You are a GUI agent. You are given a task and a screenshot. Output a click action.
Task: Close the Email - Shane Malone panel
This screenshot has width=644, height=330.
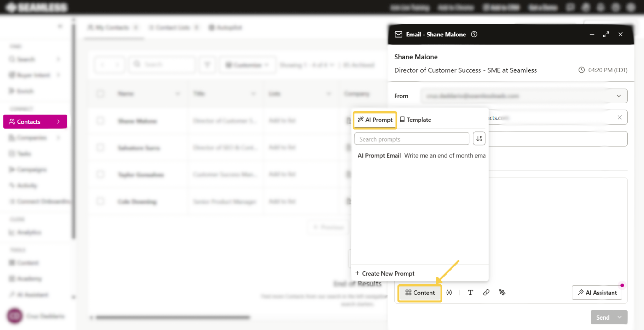tap(620, 34)
